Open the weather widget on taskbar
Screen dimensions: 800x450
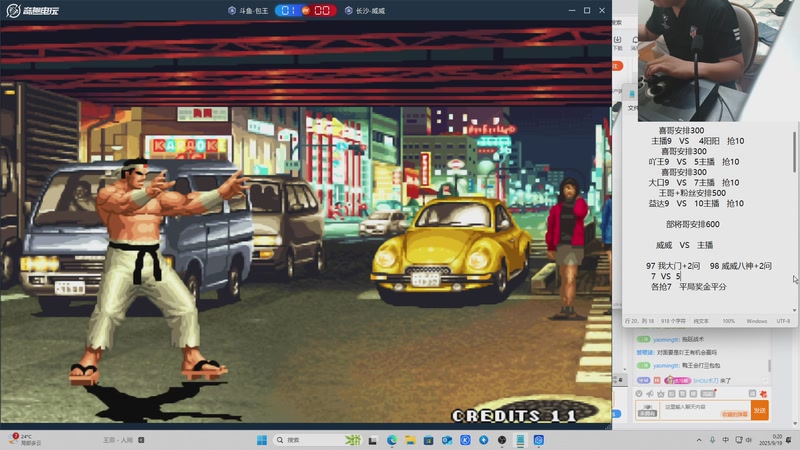tap(26, 439)
